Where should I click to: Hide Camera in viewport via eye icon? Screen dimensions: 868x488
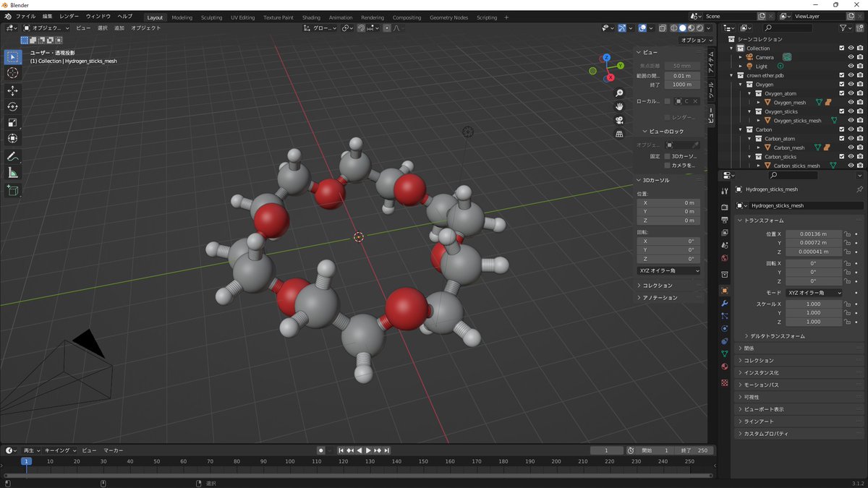click(851, 57)
